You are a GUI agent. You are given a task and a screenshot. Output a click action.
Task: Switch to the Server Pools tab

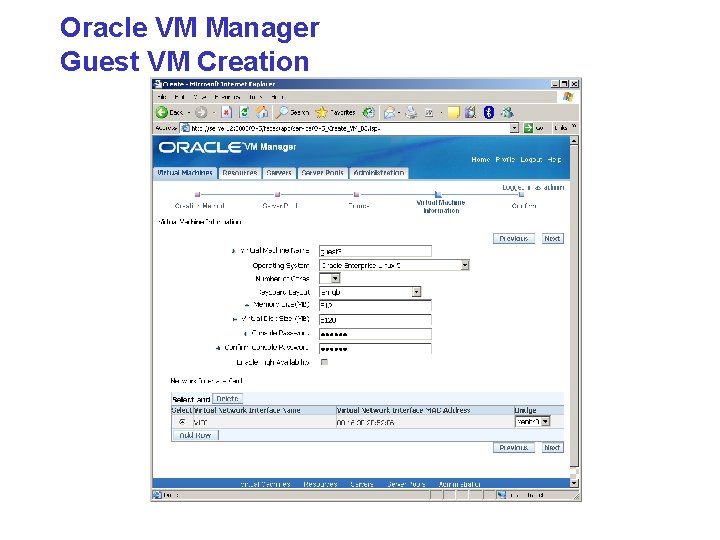point(322,173)
